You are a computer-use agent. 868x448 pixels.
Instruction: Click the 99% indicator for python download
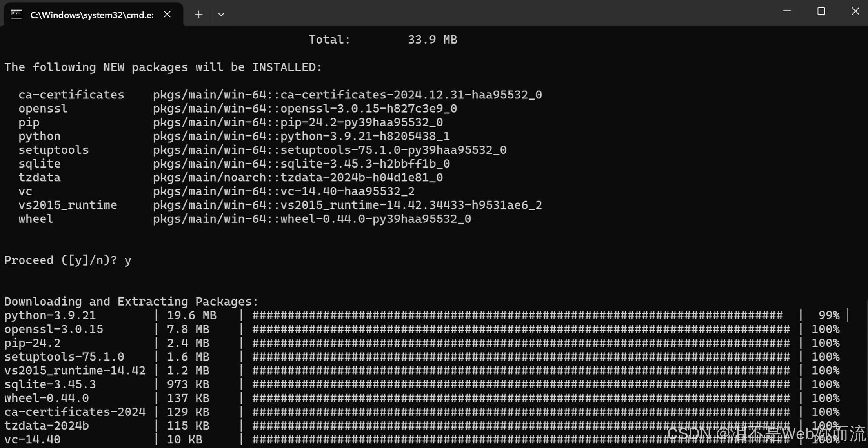[829, 315]
